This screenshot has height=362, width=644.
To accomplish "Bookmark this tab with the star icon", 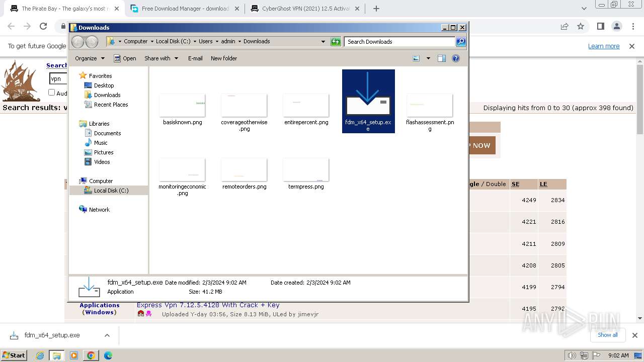I will [x=581, y=26].
